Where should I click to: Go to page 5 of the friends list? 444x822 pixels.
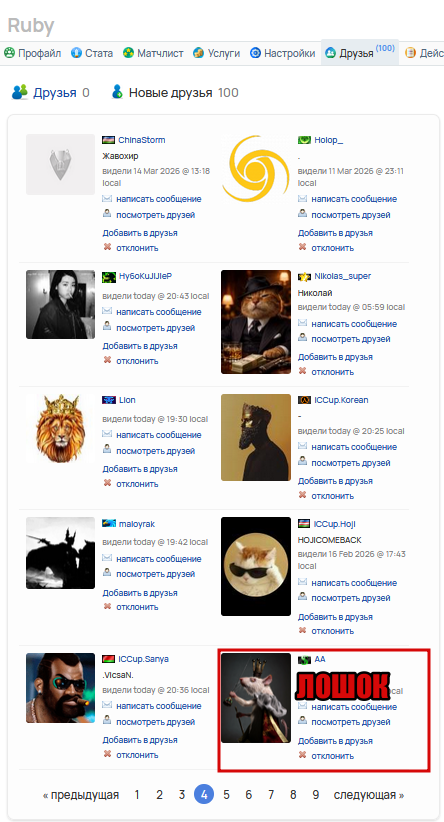[226, 795]
